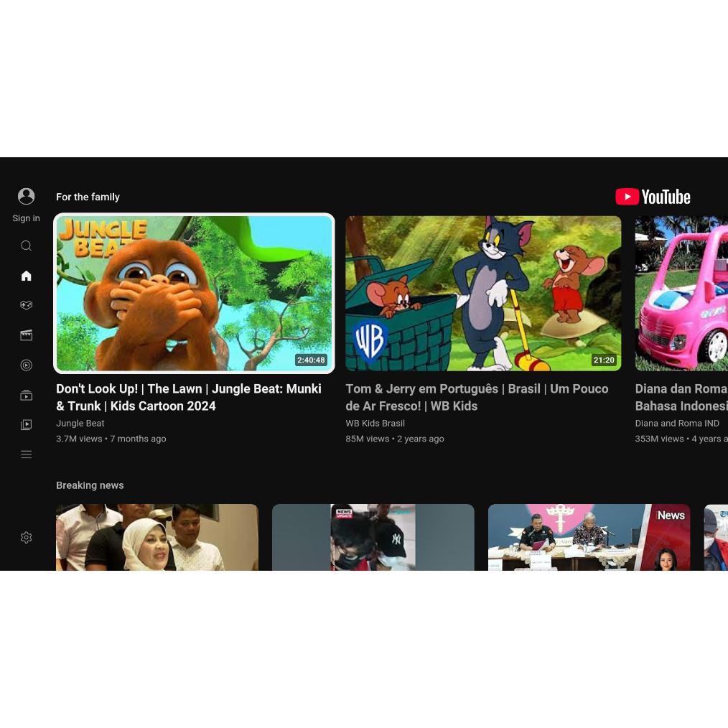Viewport: 728px width, 728px height.
Task: Click the Tom & Jerry em Português title
Action: pos(477,397)
